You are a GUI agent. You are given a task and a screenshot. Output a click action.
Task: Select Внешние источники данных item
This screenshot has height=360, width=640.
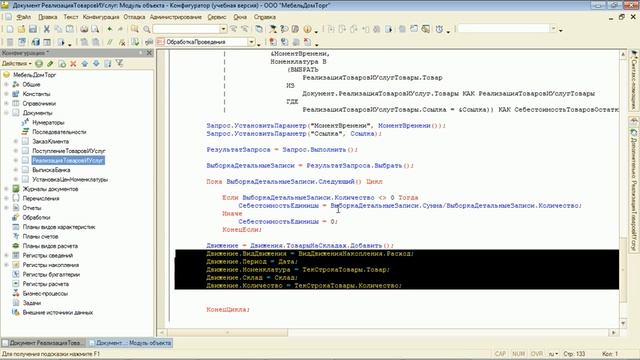58,313
